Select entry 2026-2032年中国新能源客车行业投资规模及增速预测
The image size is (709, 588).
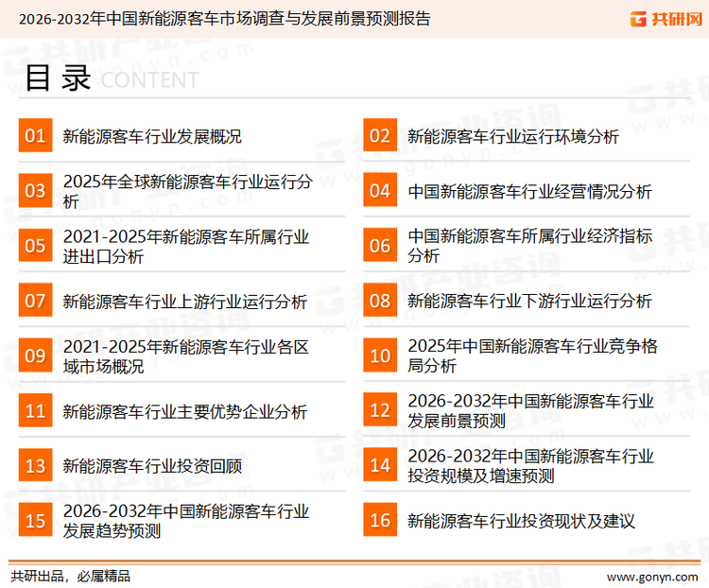tap(530, 466)
